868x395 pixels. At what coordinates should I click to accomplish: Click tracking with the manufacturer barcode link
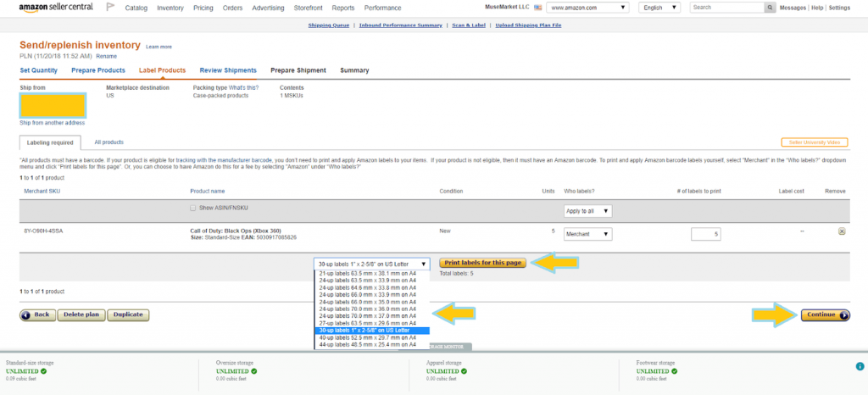[x=224, y=160]
